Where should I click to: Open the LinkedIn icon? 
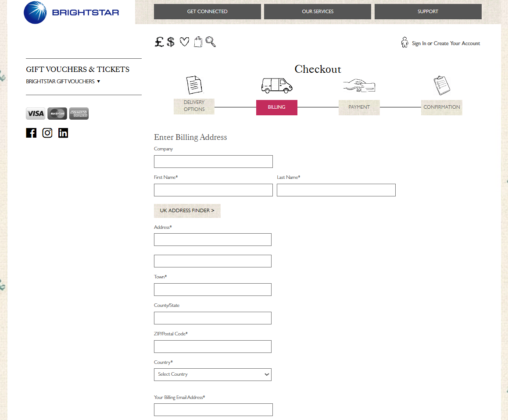63,132
